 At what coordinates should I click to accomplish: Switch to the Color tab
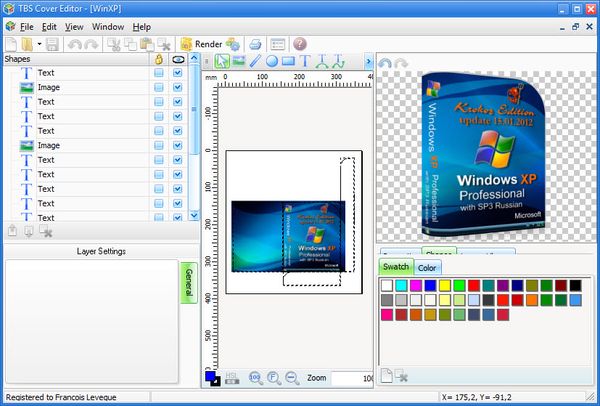(x=427, y=268)
